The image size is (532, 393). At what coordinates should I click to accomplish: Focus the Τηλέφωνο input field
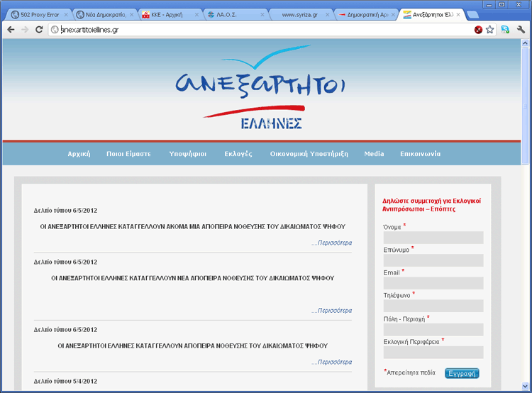tap(433, 306)
